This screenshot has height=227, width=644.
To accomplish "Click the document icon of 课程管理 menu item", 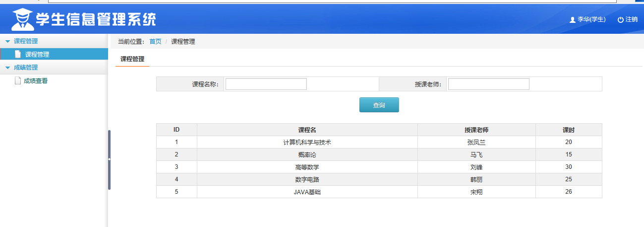I will (x=18, y=55).
